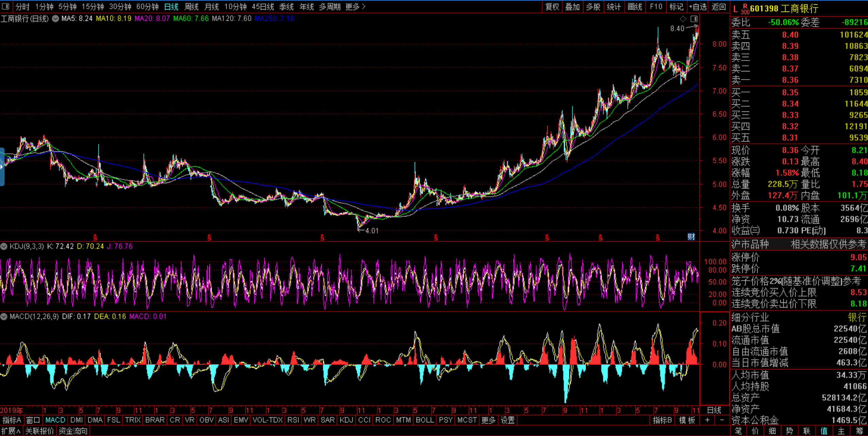
Task: Click the zoom in plus button
Action: pyautogui.click(x=707, y=420)
